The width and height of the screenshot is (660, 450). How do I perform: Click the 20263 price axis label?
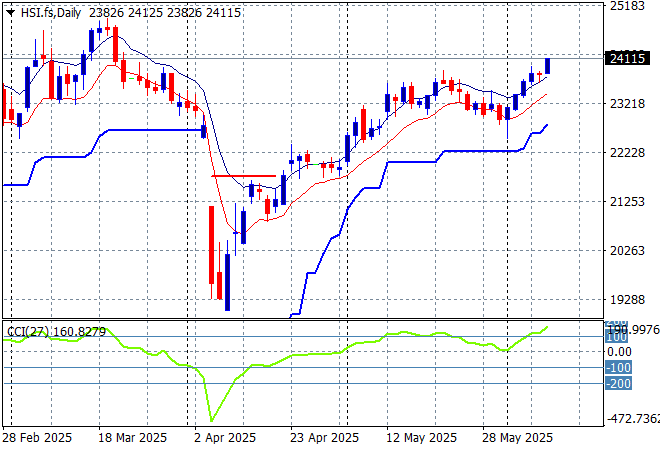click(627, 250)
